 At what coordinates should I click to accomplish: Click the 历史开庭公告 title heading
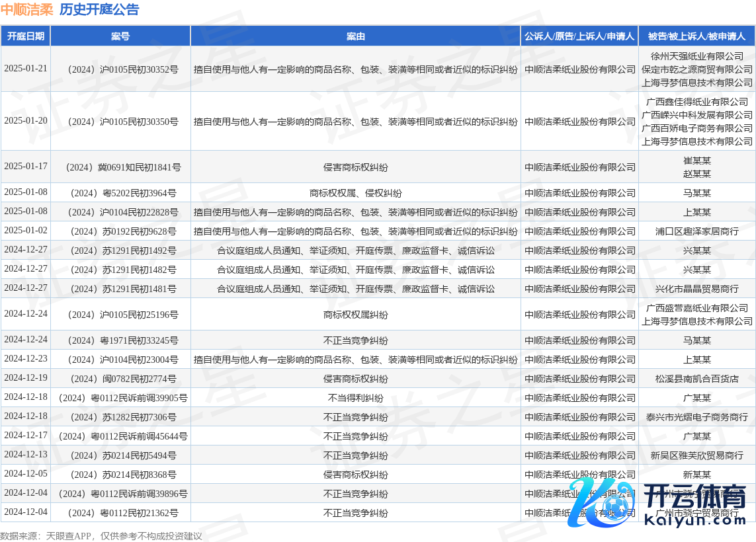point(99,9)
